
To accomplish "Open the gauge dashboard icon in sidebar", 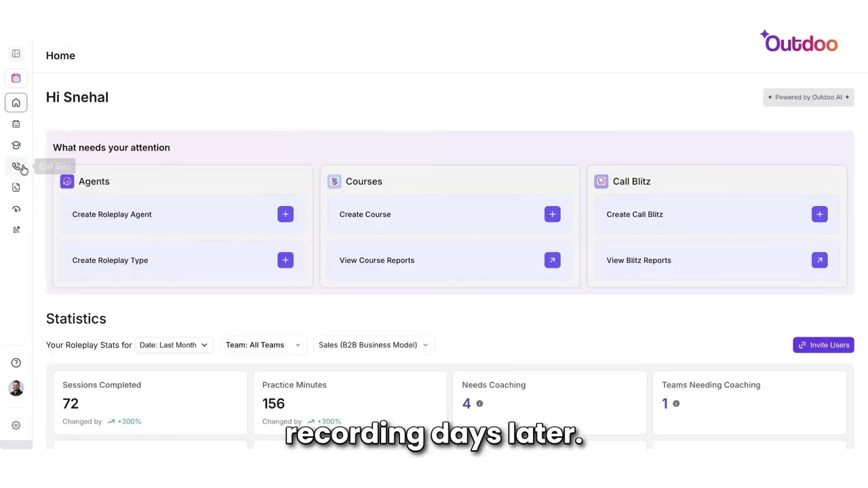I will [x=16, y=209].
